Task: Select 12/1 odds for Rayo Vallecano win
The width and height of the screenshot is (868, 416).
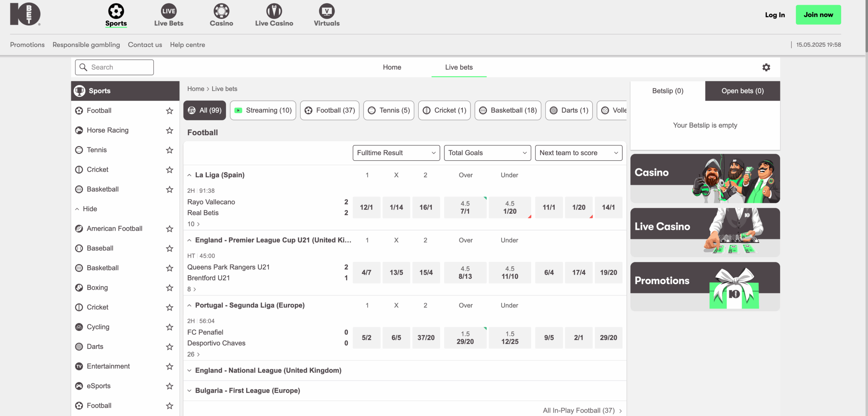Action: tap(366, 207)
